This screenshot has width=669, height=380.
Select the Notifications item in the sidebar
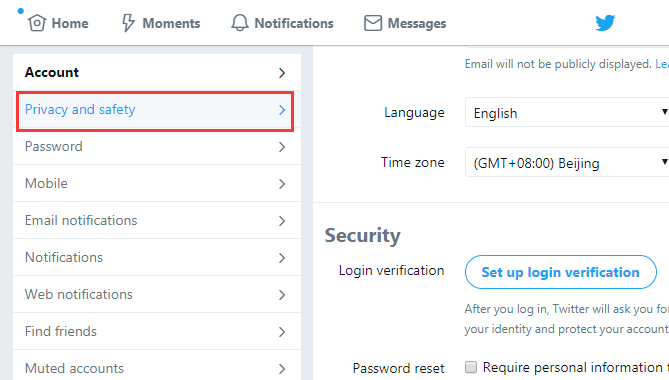157,257
